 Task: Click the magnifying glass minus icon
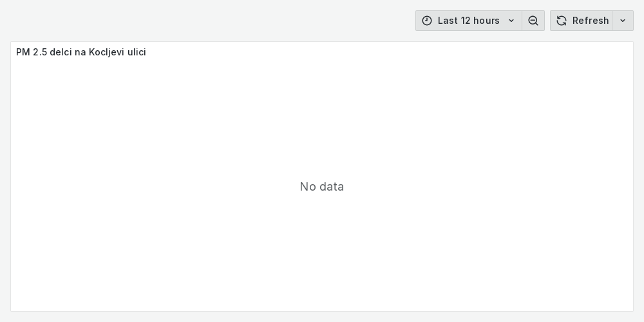pyautogui.click(x=533, y=21)
